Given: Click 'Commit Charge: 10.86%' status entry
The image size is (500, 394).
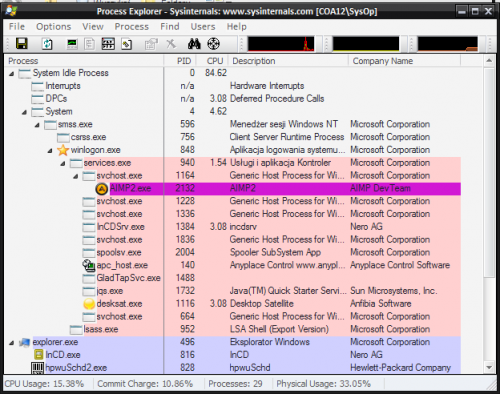Looking at the screenshot, I should pyautogui.click(x=145, y=384).
